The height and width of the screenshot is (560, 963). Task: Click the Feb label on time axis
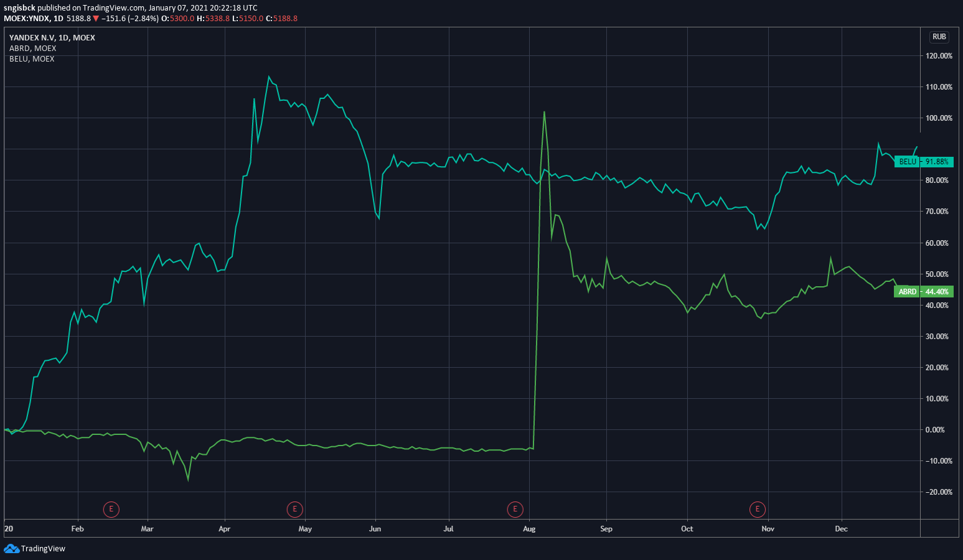coord(77,529)
